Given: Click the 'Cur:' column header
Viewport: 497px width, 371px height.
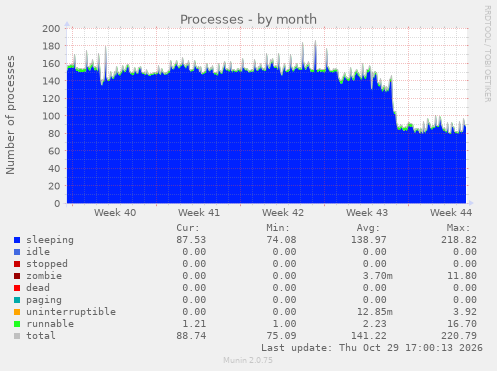Looking at the screenshot, I should pyautogui.click(x=188, y=228).
